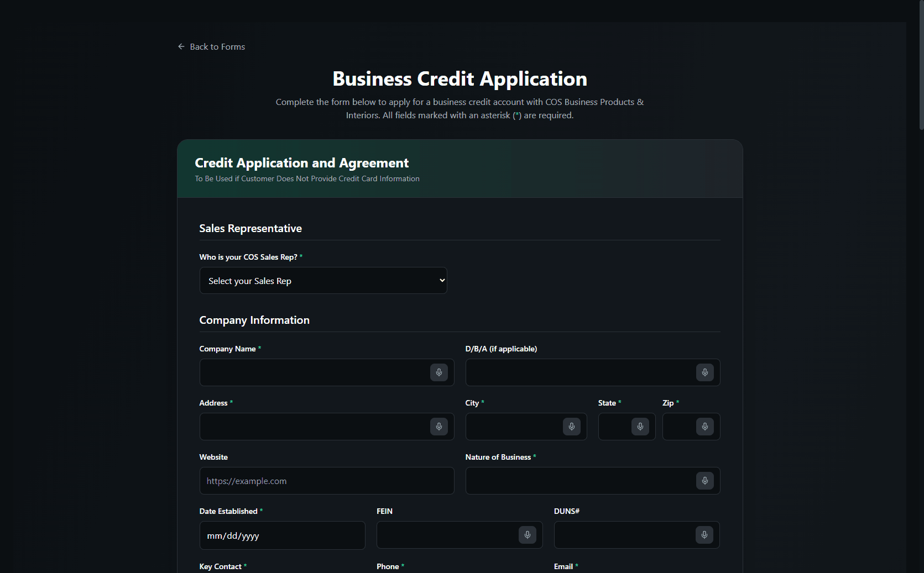
Task: Click the City field microphone icon
Action: click(571, 427)
